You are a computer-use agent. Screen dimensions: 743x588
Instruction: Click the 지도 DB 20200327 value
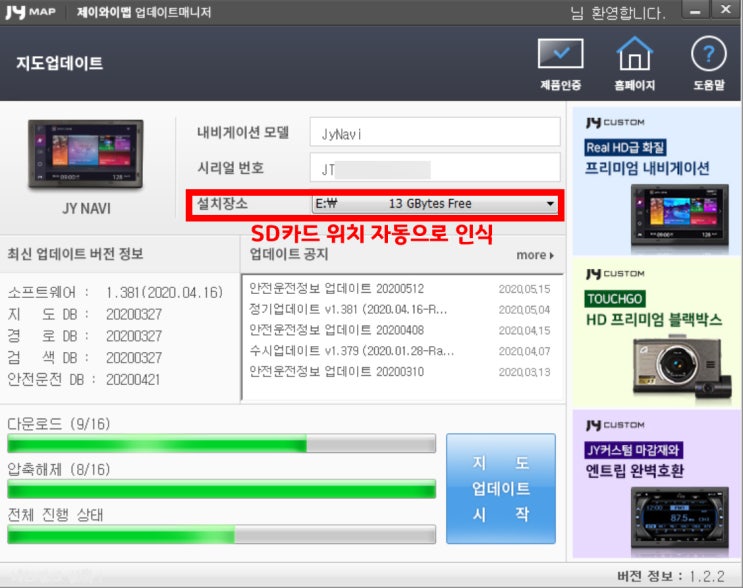(x=134, y=314)
